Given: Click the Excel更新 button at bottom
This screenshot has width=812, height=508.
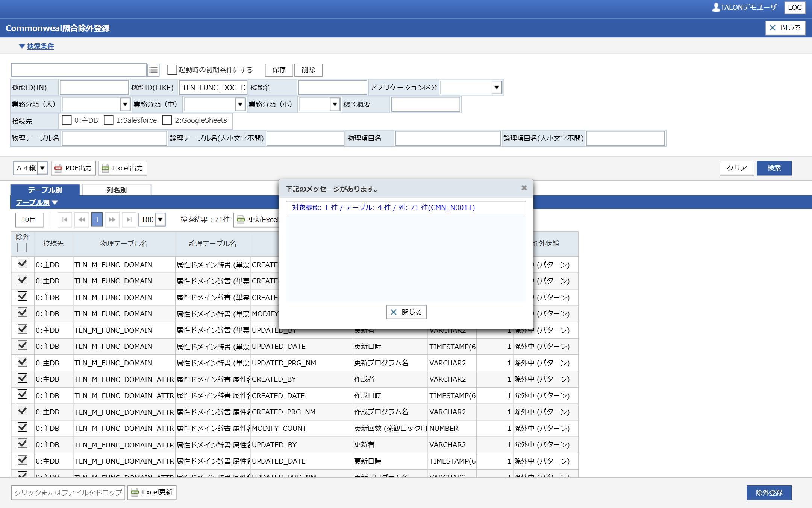Looking at the screenshot, I should click(x=152, y=492).
